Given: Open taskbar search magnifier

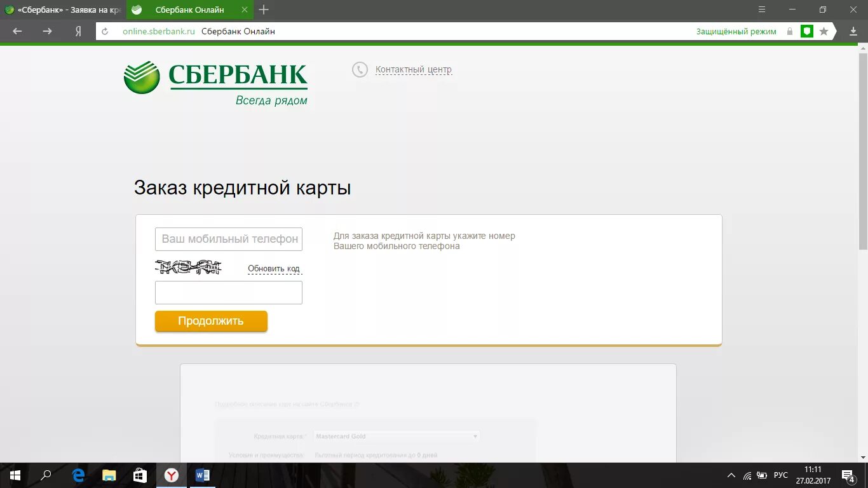Looking at the screenshot, I should point(46,475).
